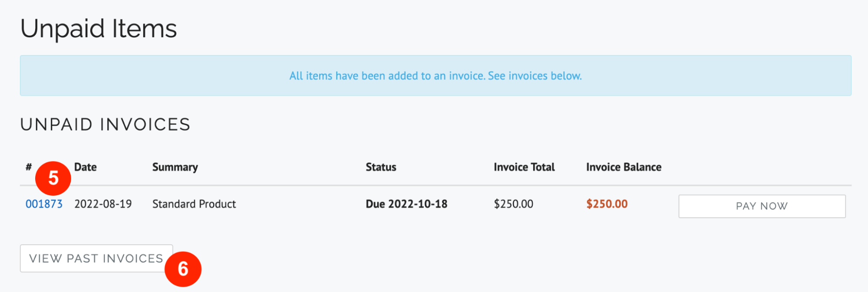Select the invoice date 2022-08-19
The height and width of the screenshot is (292, 868).
tap(103, 203)
